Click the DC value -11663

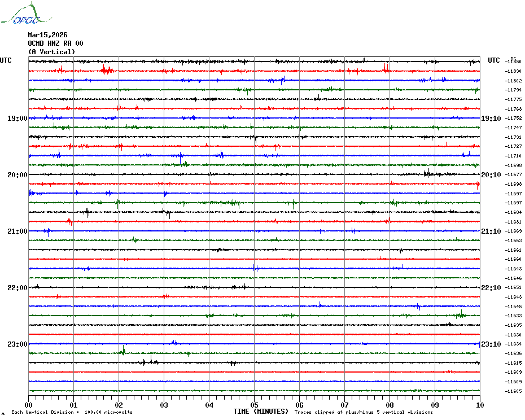point(513,240)
